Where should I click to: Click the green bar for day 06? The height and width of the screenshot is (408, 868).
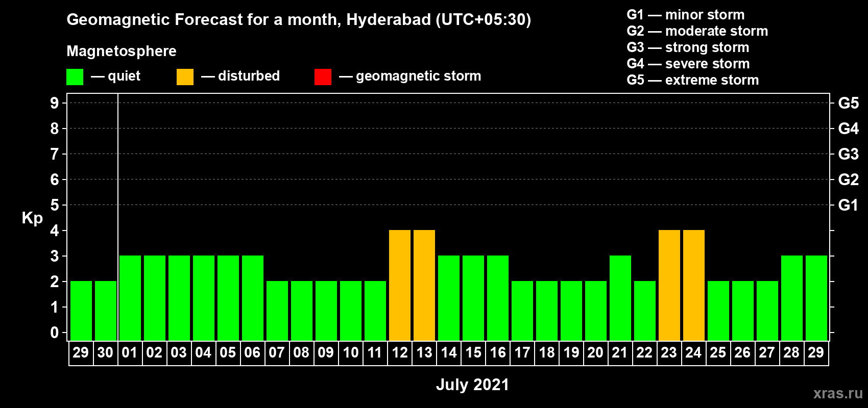point(253,298)
